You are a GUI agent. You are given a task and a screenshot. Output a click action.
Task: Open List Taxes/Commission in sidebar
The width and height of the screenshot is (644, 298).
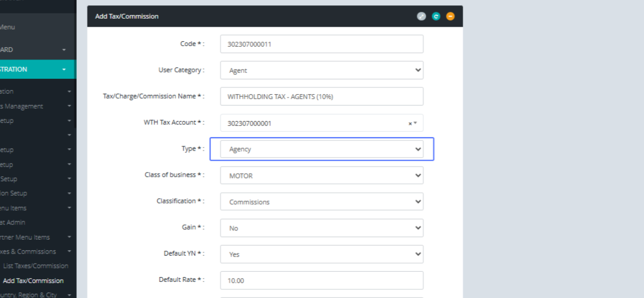(x=35, y=266)
